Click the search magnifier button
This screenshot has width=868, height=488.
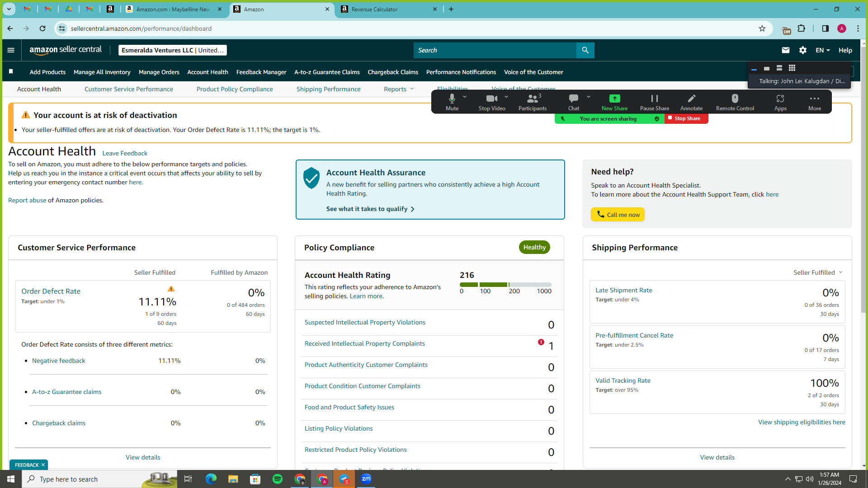pyautogui.click(x=585, y=50)
